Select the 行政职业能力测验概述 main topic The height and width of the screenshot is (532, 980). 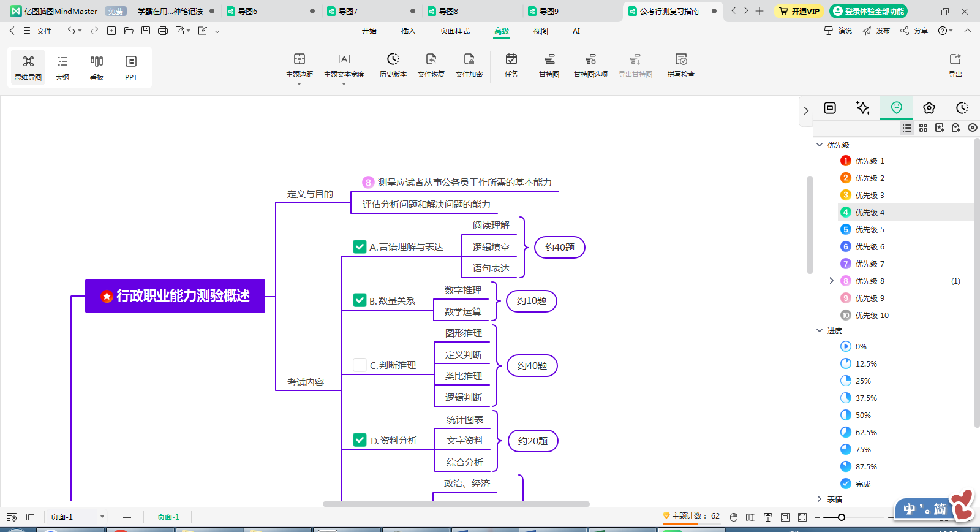[175, 296]
